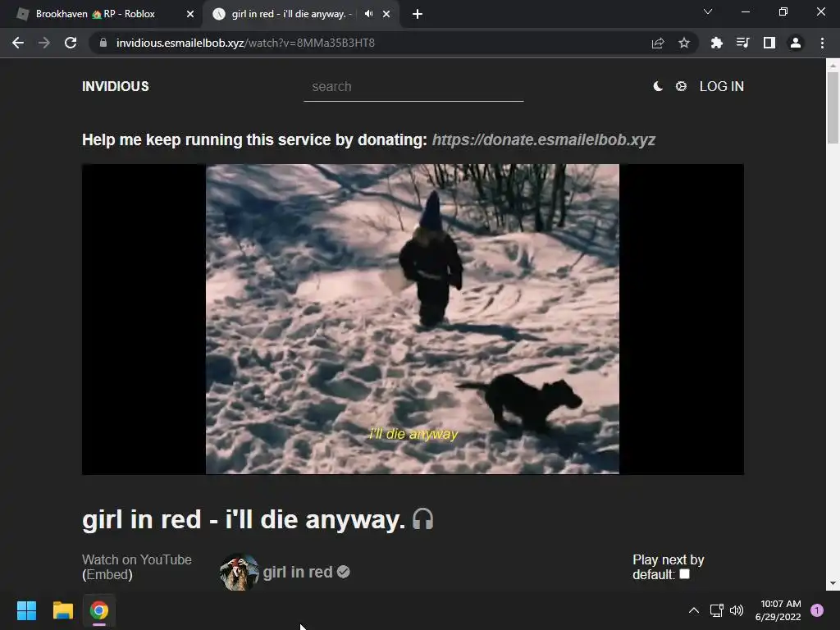Click the Chrome taskbar icon
Screen dimensions: 840x630
pos(99,610)
